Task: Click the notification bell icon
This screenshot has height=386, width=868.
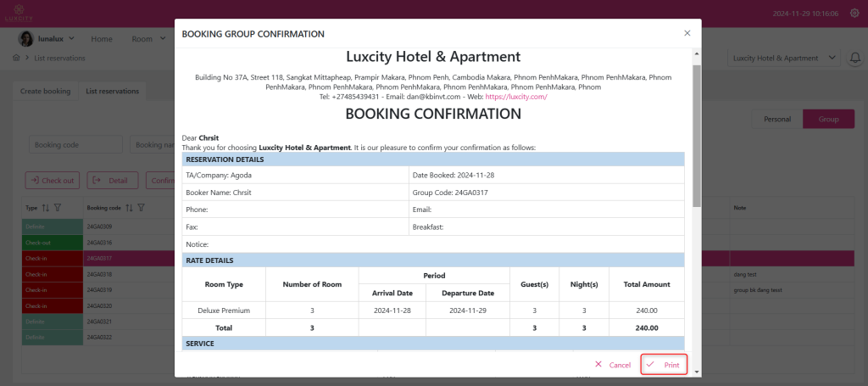Action: click(x=854, y=59)
